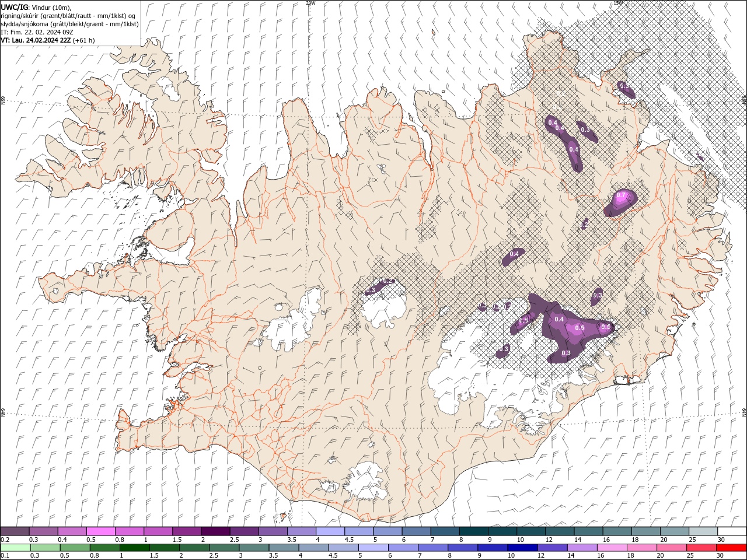
Task: Select the rain legend swatch between 0.5 and 0.8
Action: tap(74, 548)
